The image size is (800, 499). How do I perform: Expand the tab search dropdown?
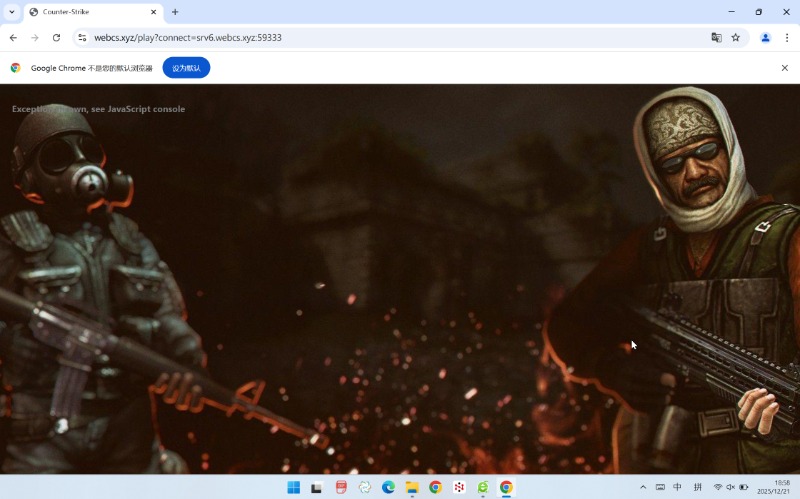tap(12, 12)
